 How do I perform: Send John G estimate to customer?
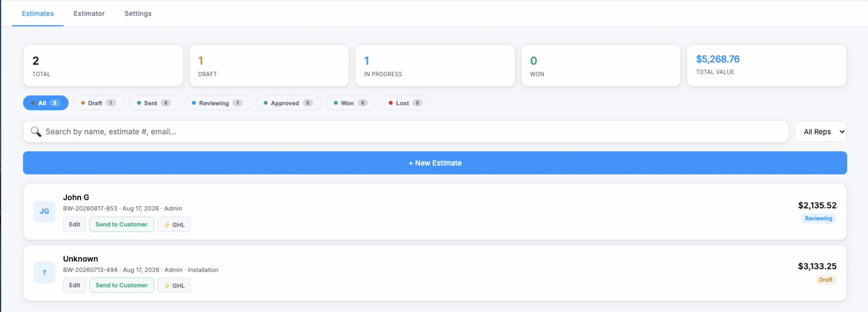click(x=122, y=225)
